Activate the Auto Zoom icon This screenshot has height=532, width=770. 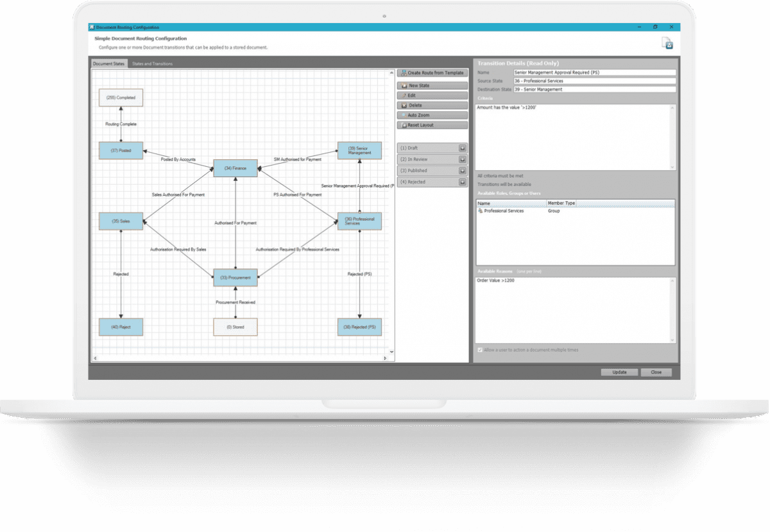tap(404, 115)
